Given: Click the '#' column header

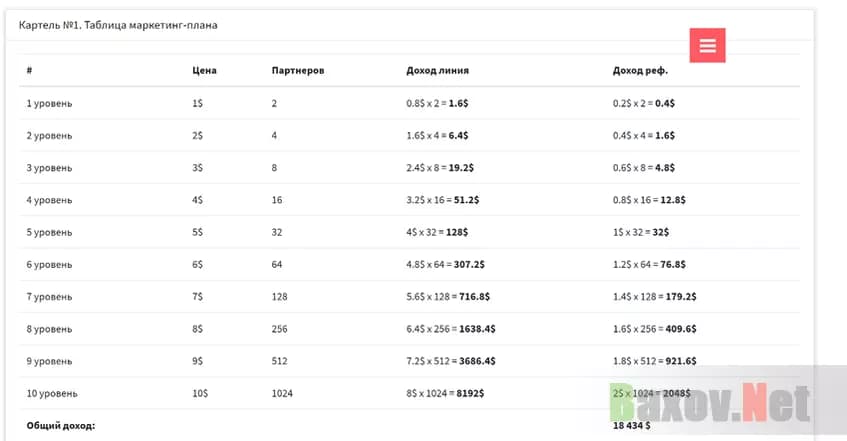Looking at the screenshot, I should click(30, 71).
